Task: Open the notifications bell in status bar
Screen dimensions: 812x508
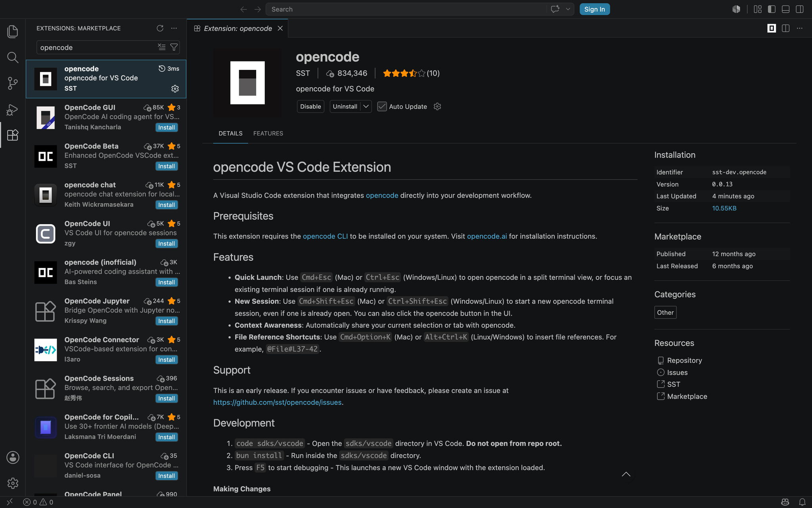Action: 802,502
